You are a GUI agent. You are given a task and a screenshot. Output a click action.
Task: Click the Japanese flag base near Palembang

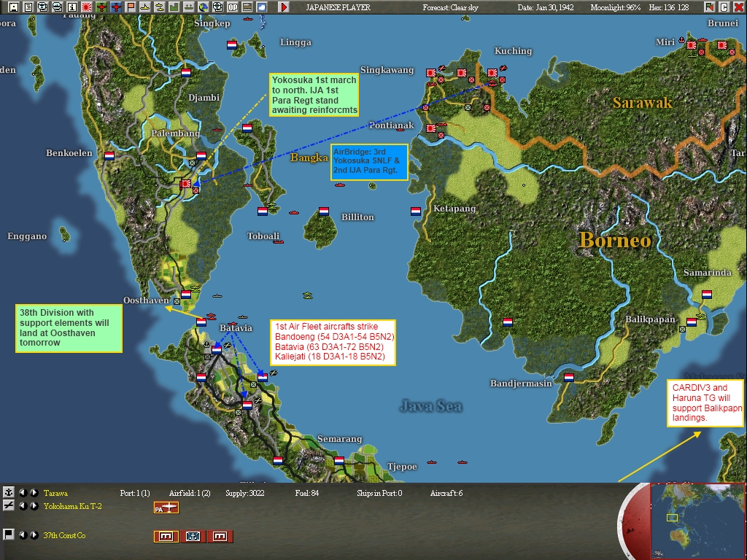click(185, 184)
